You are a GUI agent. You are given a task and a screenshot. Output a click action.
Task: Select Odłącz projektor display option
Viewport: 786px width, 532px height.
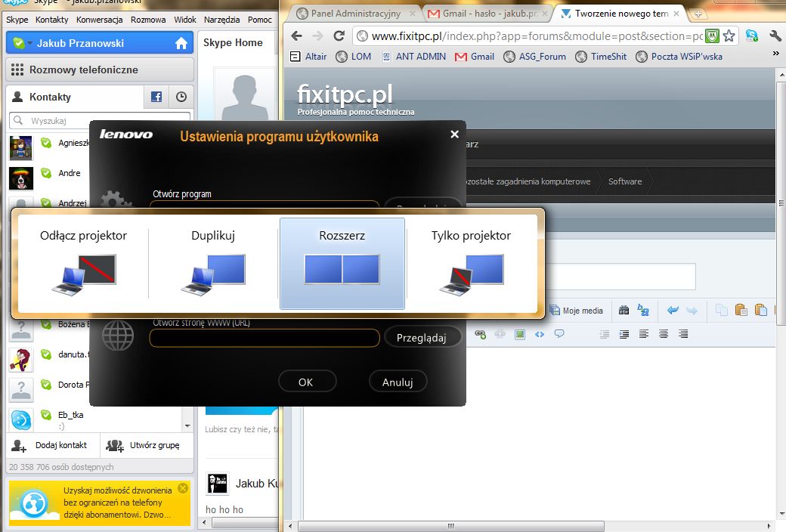click(83, 263)
